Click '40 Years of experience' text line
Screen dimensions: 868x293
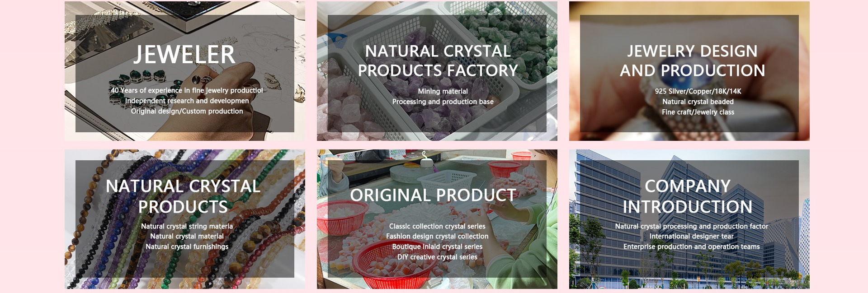[187, 90]
